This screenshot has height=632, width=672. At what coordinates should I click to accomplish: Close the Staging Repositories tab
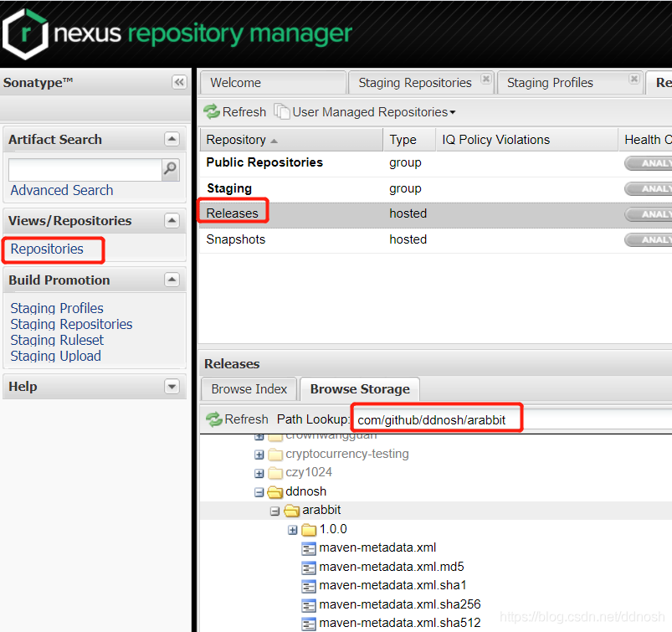485,79
